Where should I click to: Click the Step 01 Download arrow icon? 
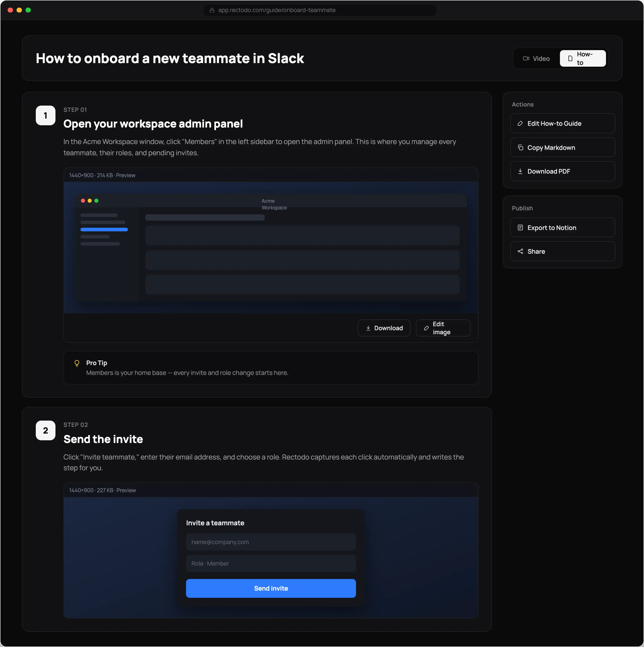coord(368,328)
